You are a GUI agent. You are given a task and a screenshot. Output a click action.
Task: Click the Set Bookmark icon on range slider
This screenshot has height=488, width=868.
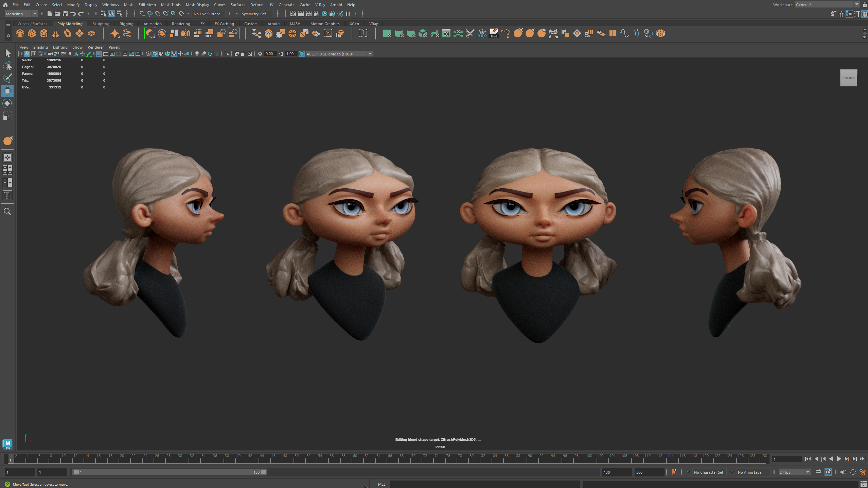point(674,472)
